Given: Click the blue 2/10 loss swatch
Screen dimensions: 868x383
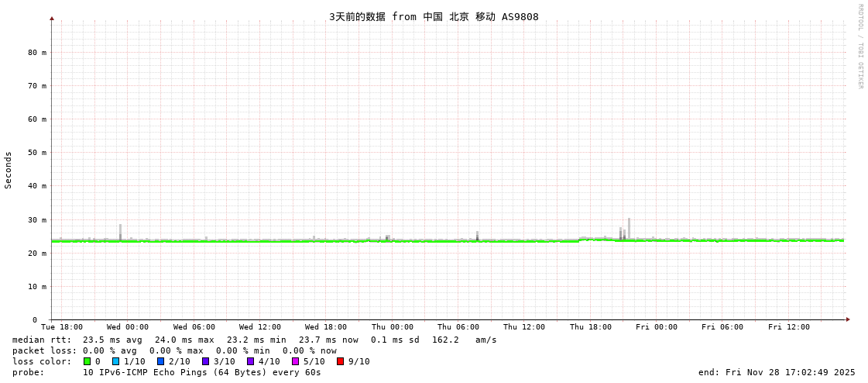Looking at the screenshot, I should pos(161,361).
